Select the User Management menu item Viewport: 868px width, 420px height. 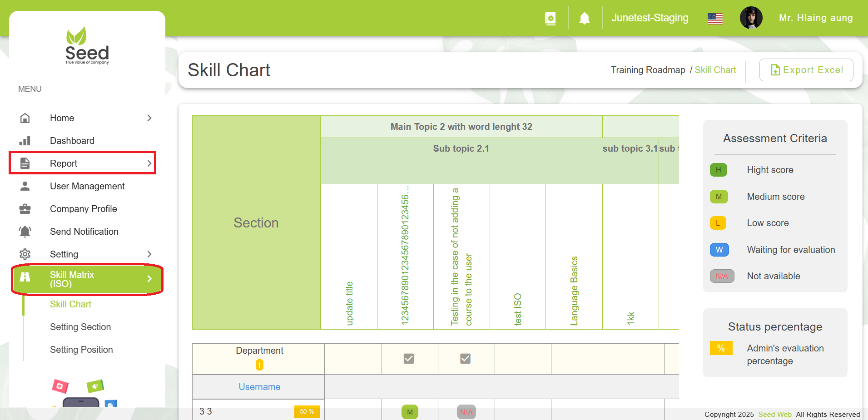(87, 186)
